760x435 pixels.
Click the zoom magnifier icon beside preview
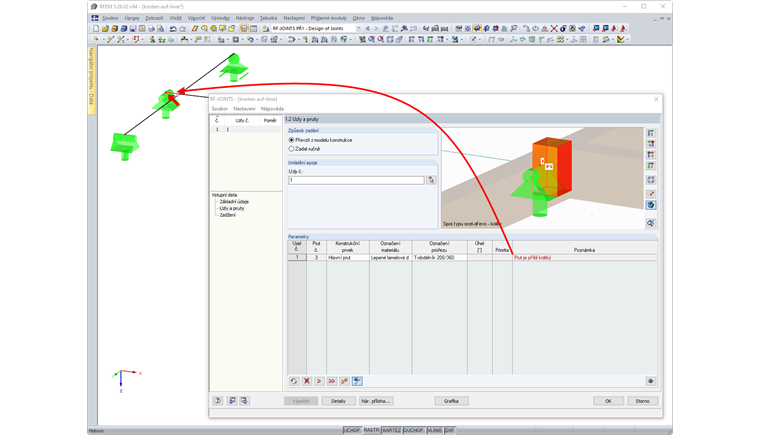pyautogui.click(x=651, y=223)
